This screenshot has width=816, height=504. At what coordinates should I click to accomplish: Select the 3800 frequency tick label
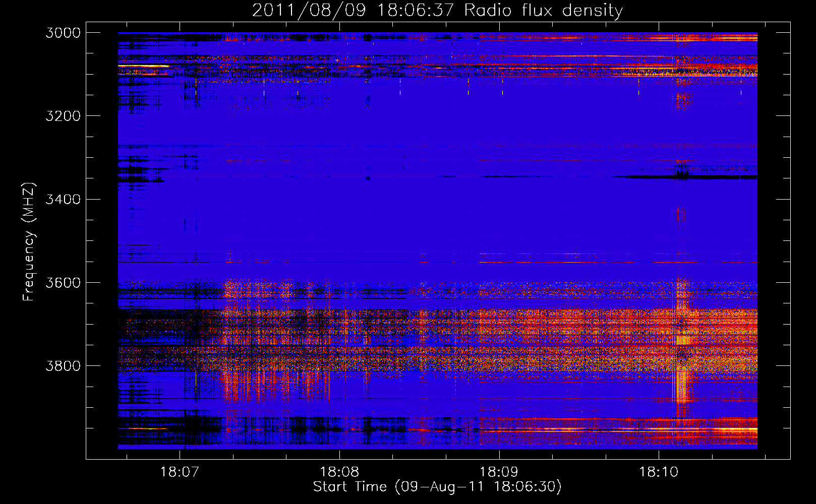coord(63,365)
